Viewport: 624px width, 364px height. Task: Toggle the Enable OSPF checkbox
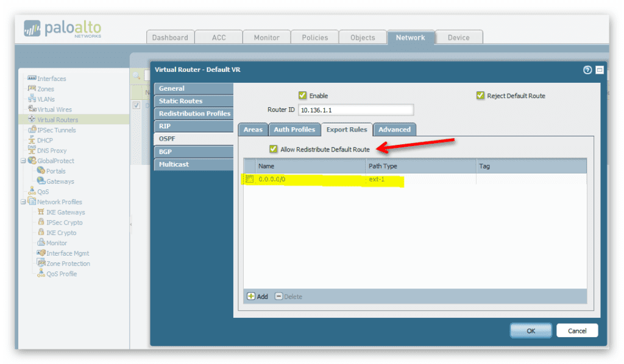click(302, 96)
